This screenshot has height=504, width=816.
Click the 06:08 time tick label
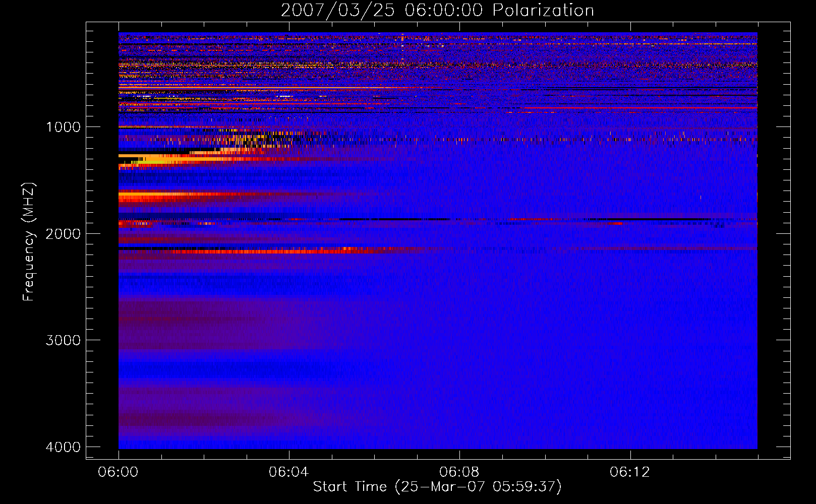(x=459, y=472)
